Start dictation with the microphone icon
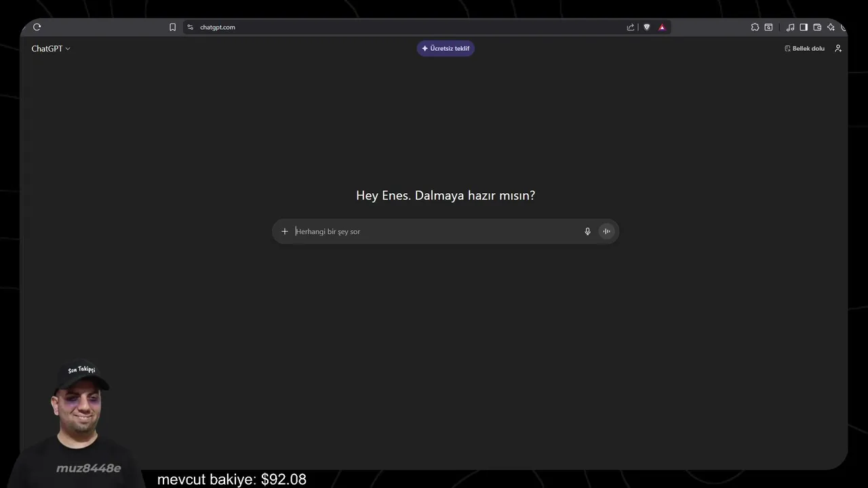 tap(588, 232)
